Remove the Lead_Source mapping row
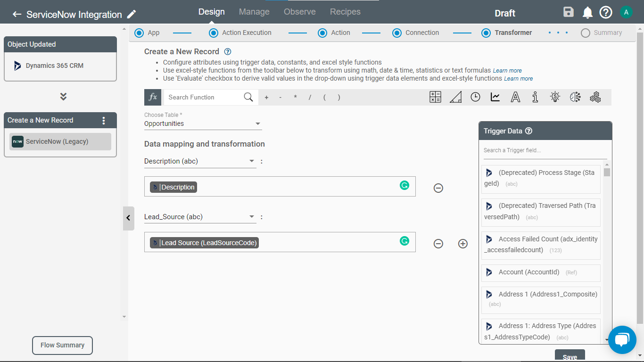644x362 pixels. click(438, 244)
